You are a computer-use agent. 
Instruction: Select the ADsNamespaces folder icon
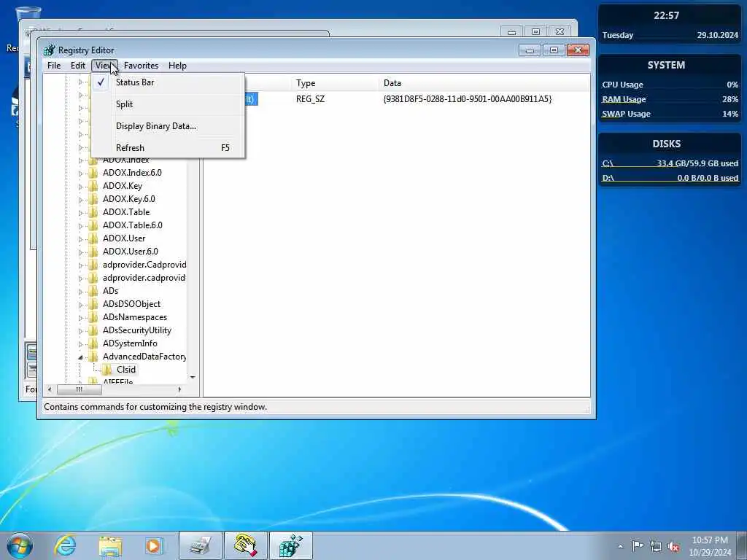(x=93, y=317)
